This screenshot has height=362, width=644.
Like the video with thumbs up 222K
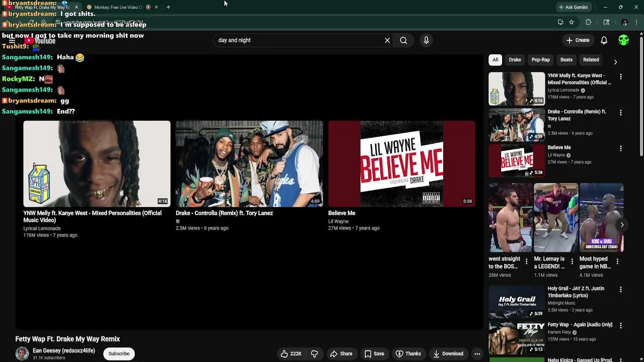click(x=291, y=353)
